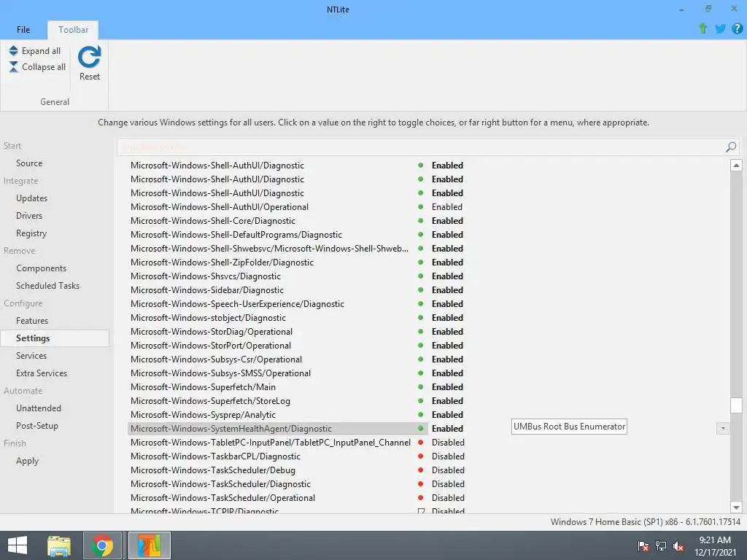Open Features in the sidebar

tap(32, 321)
